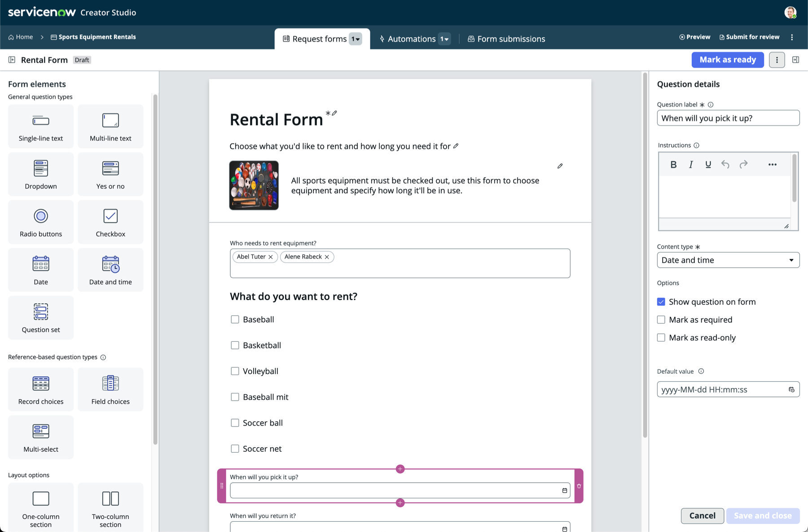Show more Instructions formatting options

tap(772, 165)
